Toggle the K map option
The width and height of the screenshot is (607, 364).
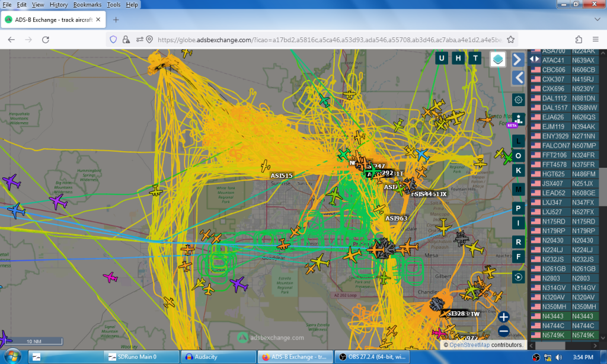518,171
